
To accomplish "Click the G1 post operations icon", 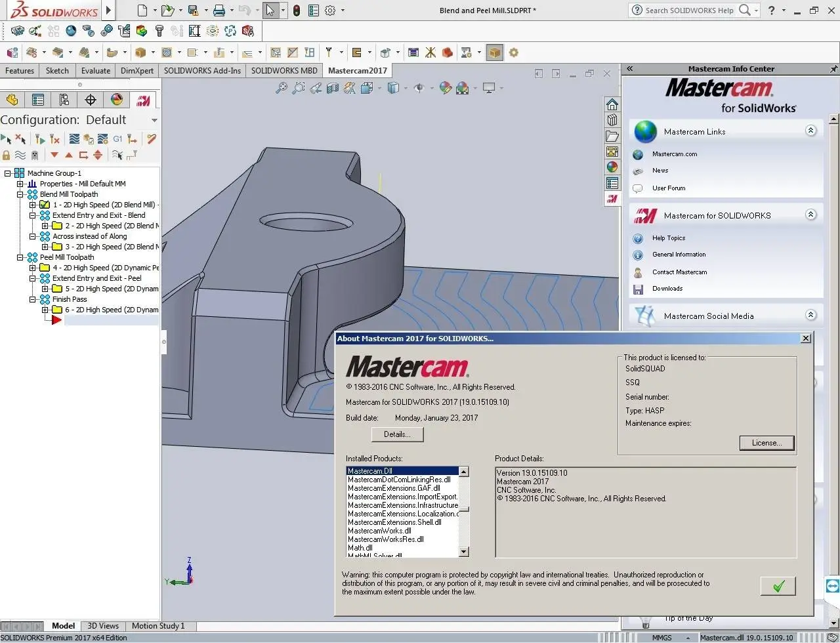I will [117, 138].
